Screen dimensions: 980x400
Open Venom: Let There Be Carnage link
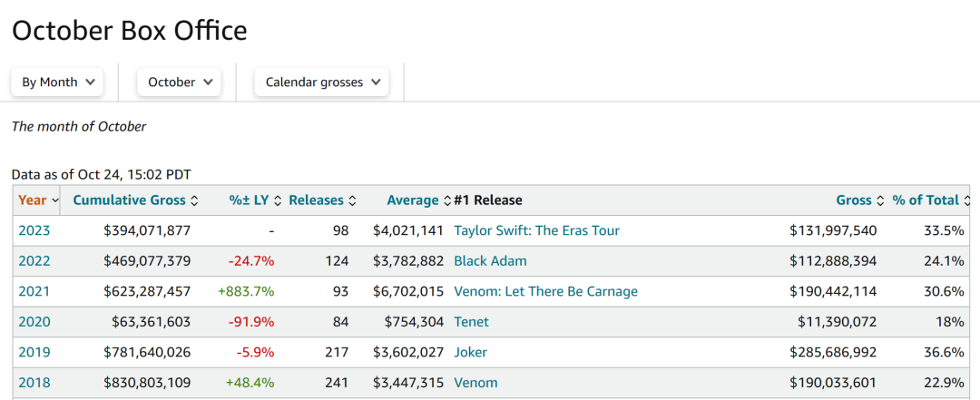coord(545,291)
